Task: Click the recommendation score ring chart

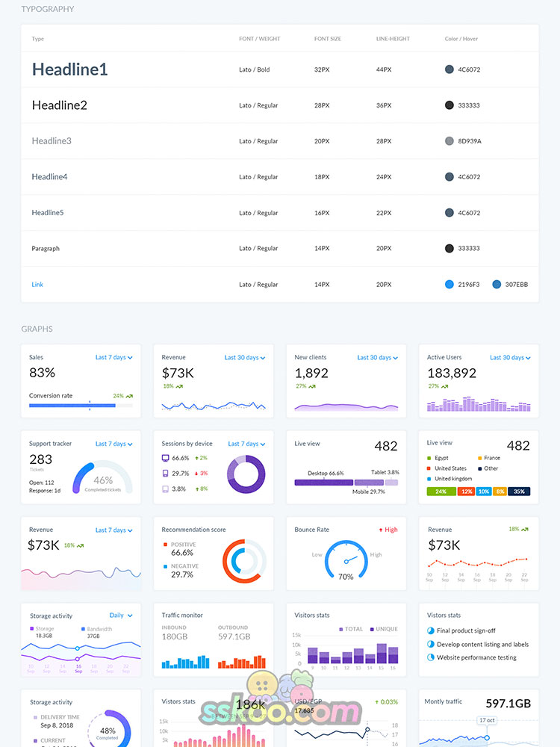Action: pyautogui.click(x=244, y=561)
